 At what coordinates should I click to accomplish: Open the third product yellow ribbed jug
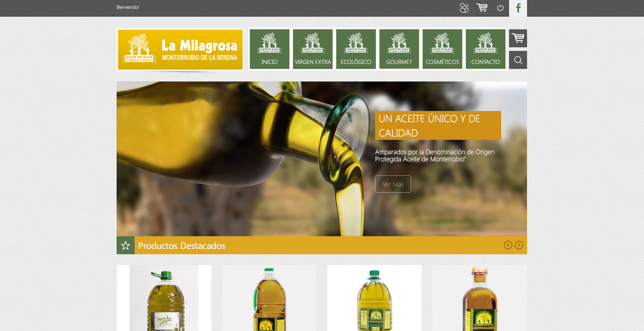pos(374,298)
